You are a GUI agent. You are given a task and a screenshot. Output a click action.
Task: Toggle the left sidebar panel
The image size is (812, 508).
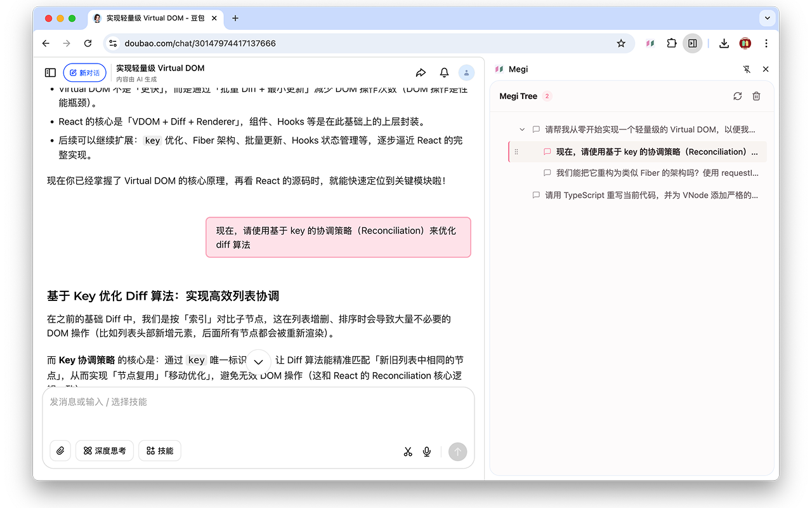50,73
